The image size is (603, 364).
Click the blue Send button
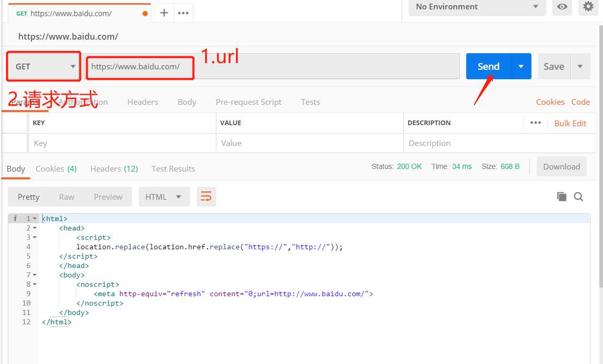coord(488,66)
